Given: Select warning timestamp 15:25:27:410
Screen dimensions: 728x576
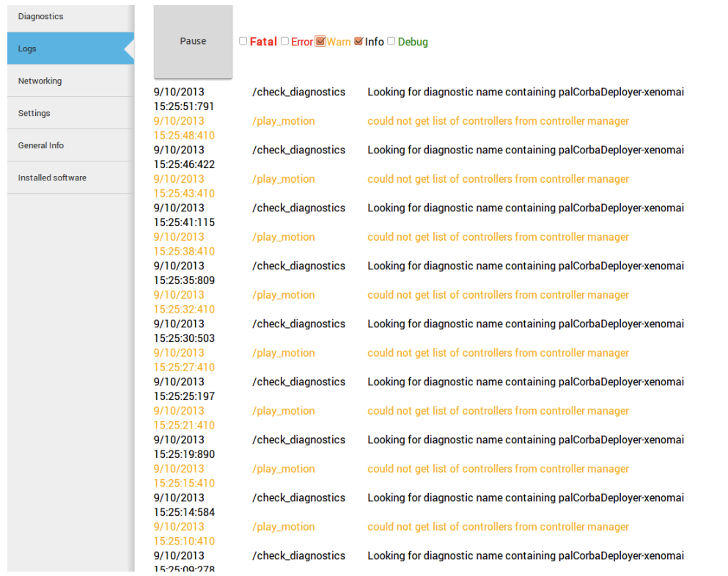Looking at the screenshot, I should tap(184, 367).
